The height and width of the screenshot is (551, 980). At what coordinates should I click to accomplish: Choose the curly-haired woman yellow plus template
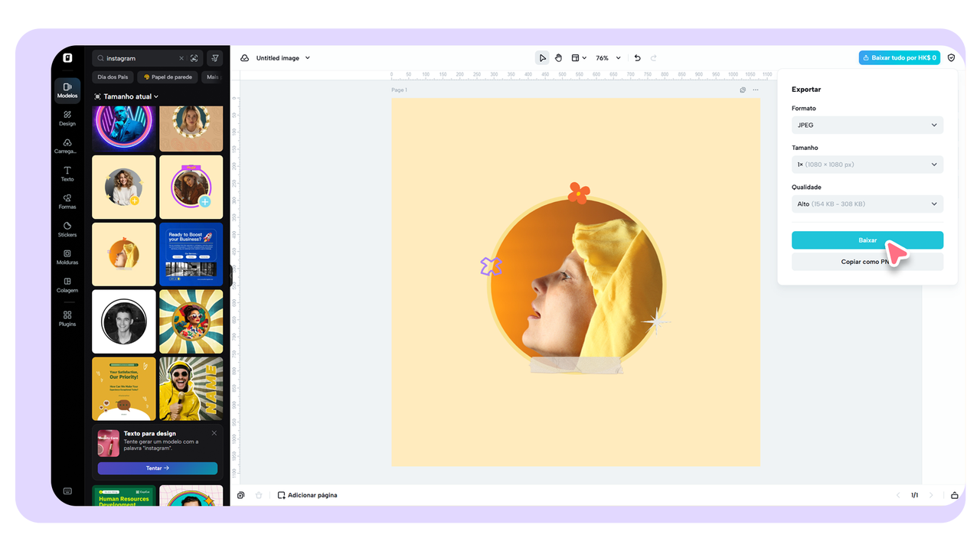(x=124, y=187)
